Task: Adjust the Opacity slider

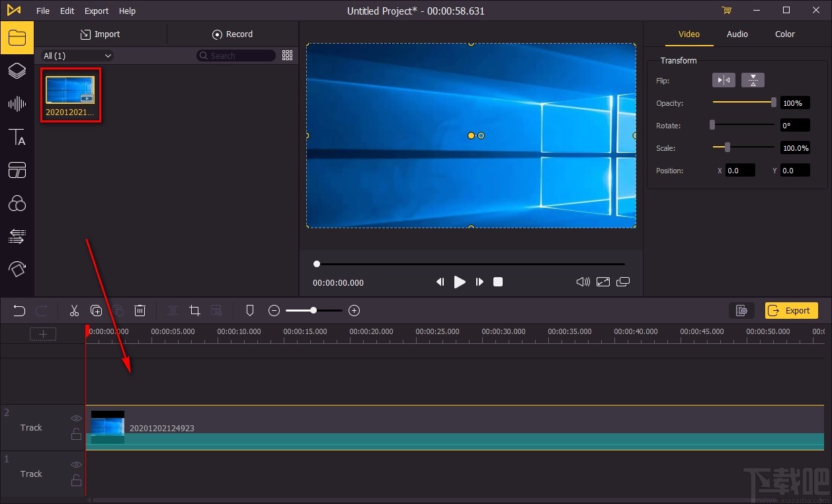Action: tap(743, 103)
